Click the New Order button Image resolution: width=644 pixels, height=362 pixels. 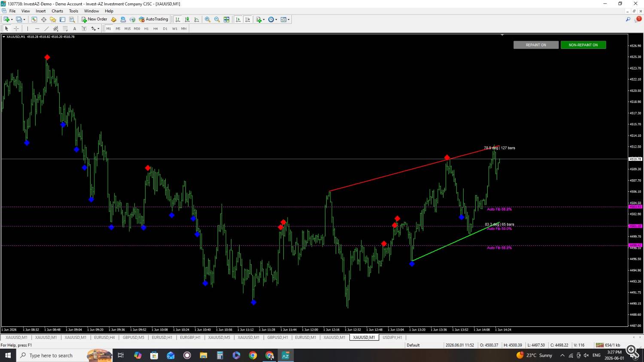coord(94,19)
